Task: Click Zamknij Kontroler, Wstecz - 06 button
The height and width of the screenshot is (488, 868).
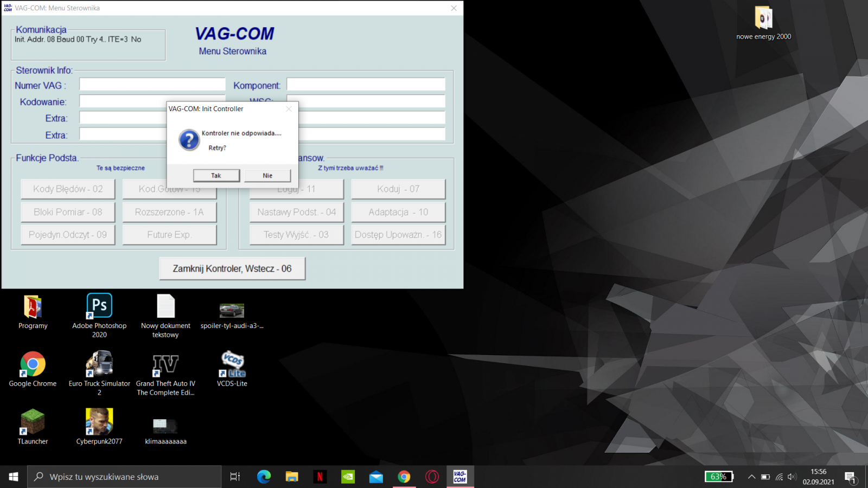Action: click(x=232, y=268)
